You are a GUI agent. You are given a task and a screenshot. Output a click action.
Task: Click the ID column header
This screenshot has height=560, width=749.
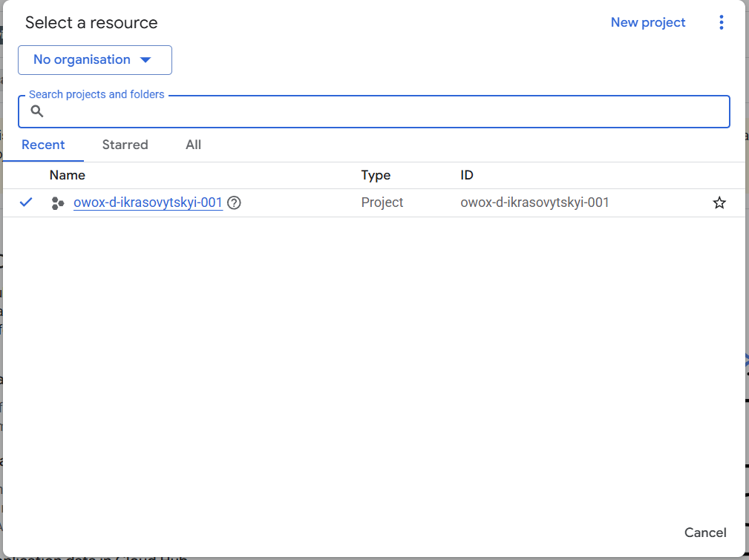(x=467, y=175)
